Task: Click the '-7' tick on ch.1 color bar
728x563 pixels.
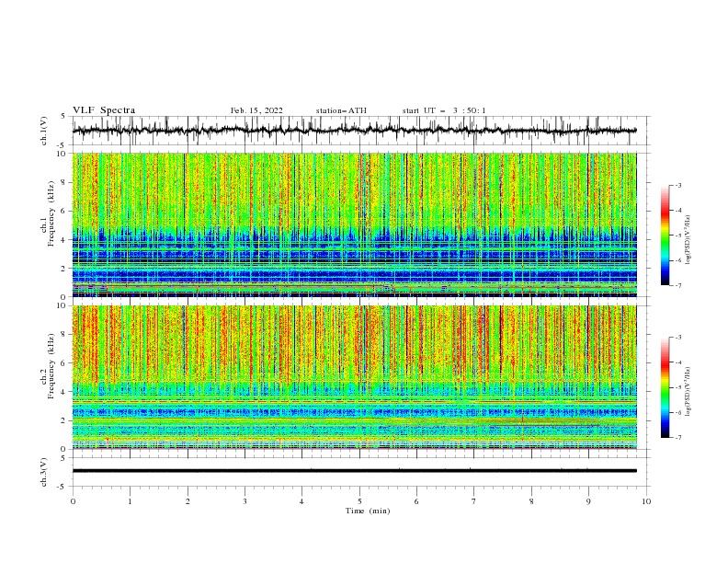Action: pos(677,285)
